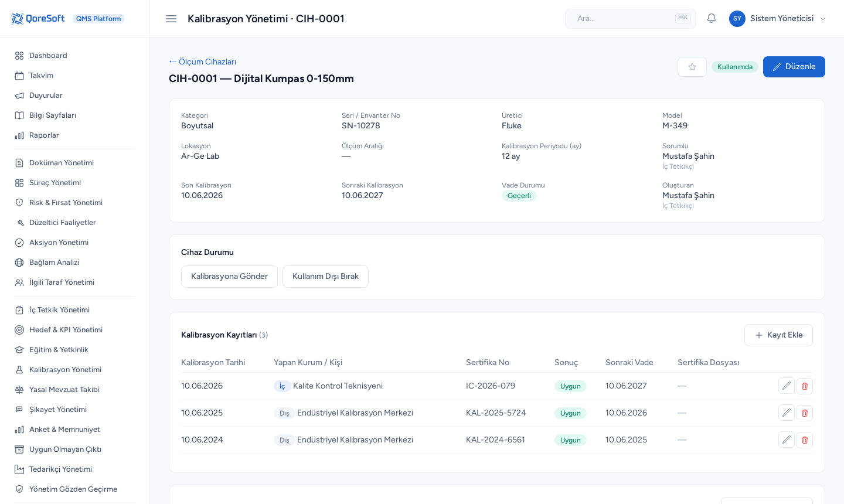This screenshot has width=844, height=504.
Task: Add a record with Kayıt Ekle
Action: (x=778, y=335)
